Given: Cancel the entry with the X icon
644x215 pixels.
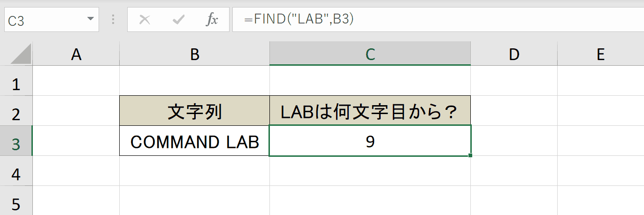Looking at the screenshot, I should click(145, 20).
